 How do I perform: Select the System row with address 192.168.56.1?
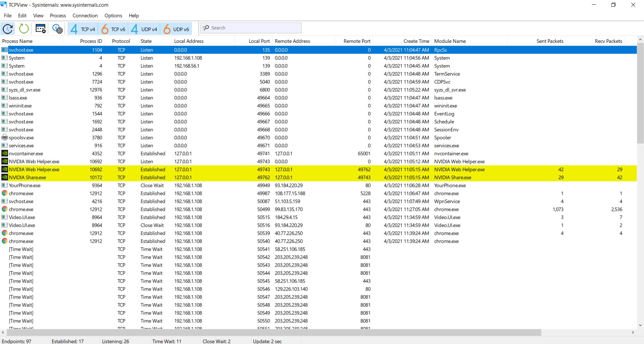pos(318,66)
